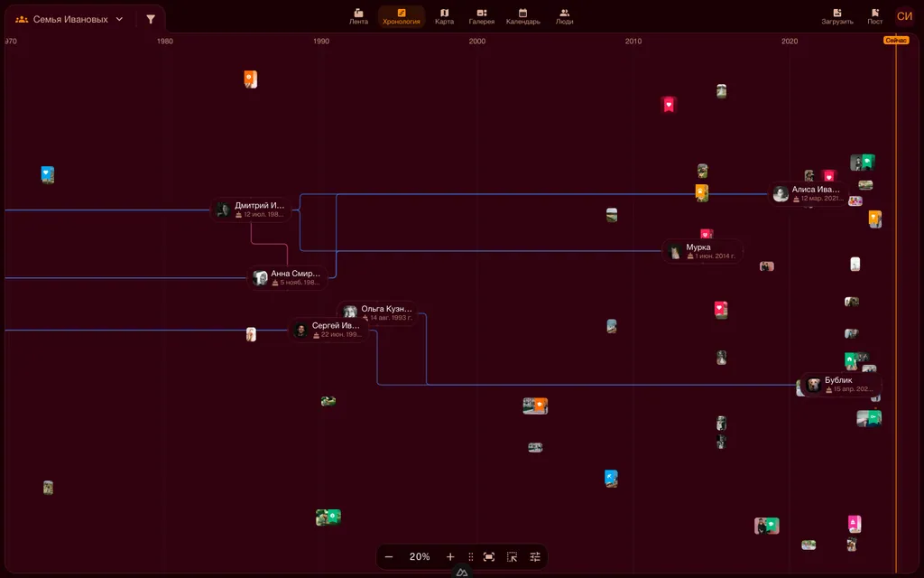This screenshot has height=578, width=924.
Task: Open the photo thumbnail left of Сергей card
Action: point(251,334)
